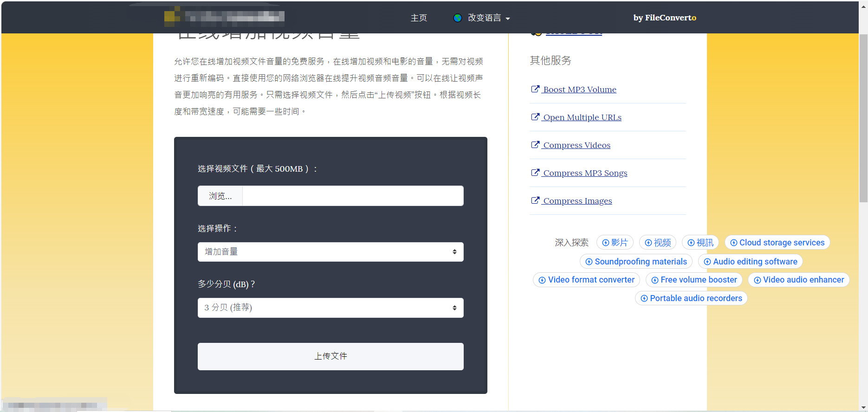Open the Compress Videos link
Image resolution: width=868 pixels, height=412 pixels.
(x=577, y=145)
